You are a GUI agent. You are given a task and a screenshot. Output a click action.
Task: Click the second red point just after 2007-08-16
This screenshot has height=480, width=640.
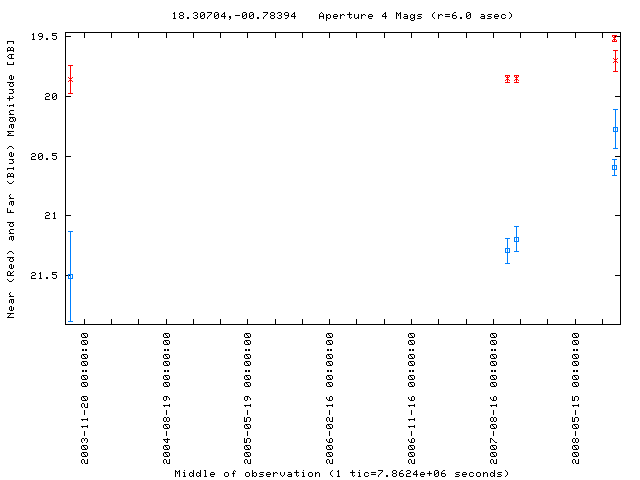click(x=516, y=79)
